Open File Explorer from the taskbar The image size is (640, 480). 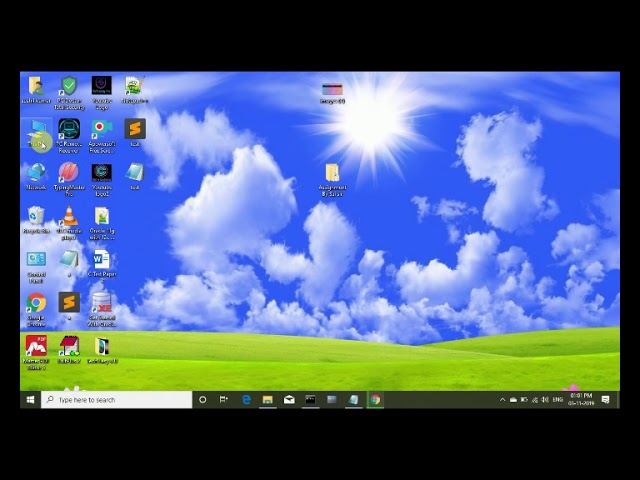click(x=267, y=400)
